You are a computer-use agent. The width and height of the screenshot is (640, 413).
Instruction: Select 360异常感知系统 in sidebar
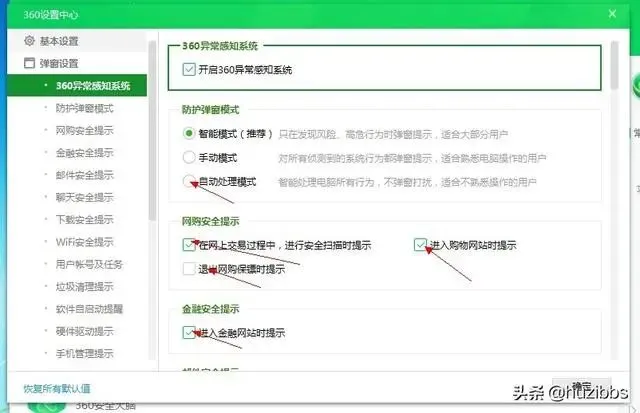pos(77,86)
